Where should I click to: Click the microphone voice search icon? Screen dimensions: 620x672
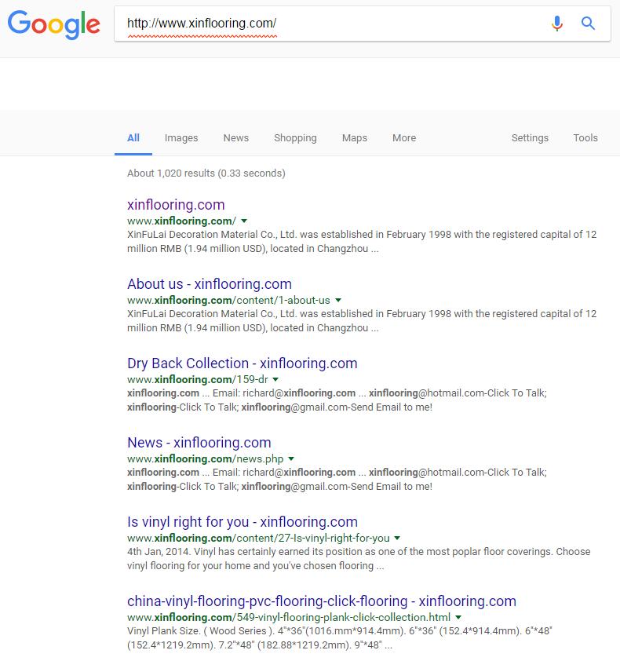(557, 24)
